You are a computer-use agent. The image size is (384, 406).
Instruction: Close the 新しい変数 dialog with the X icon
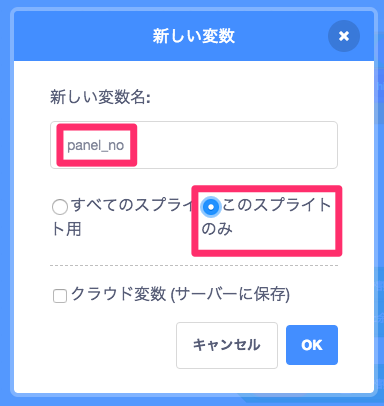coord(344,36)
